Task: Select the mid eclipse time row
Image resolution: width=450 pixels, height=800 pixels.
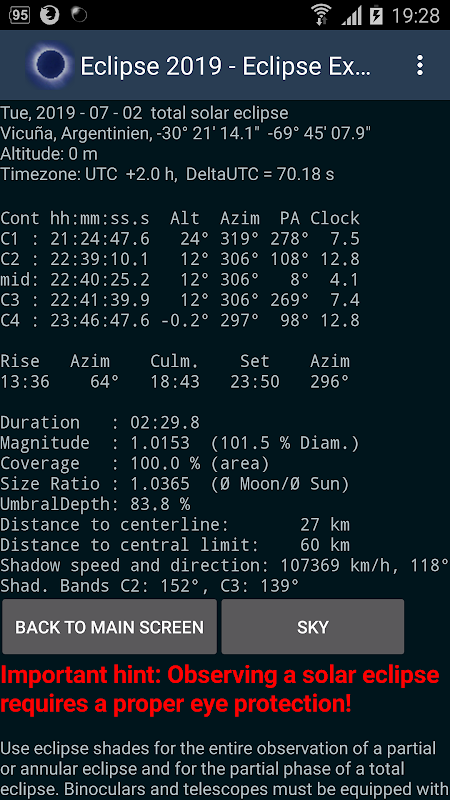Action: pyautogui.click(x=180, y=280)
